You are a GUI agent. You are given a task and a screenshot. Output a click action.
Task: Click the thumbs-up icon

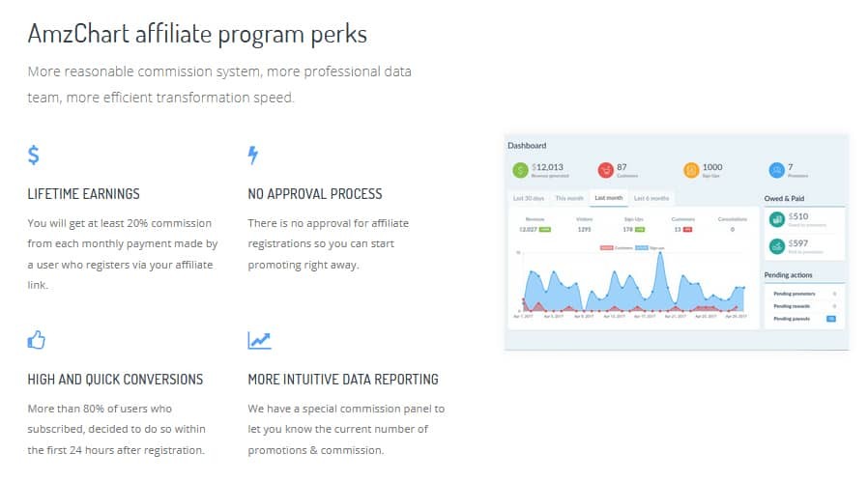pos(37,339)
